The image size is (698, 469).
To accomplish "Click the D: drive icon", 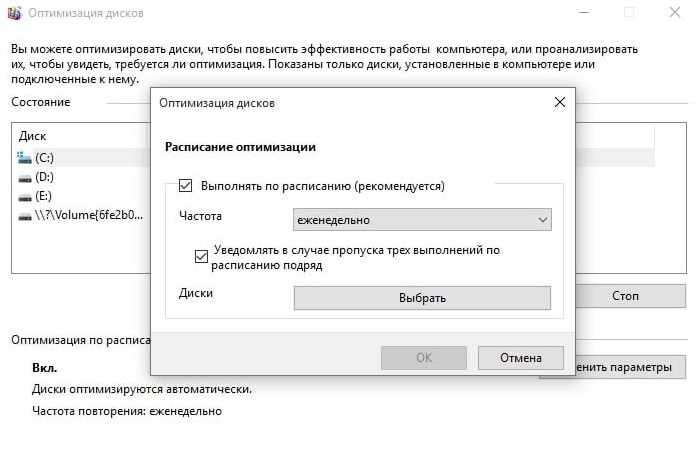I will tap(25, 178).
